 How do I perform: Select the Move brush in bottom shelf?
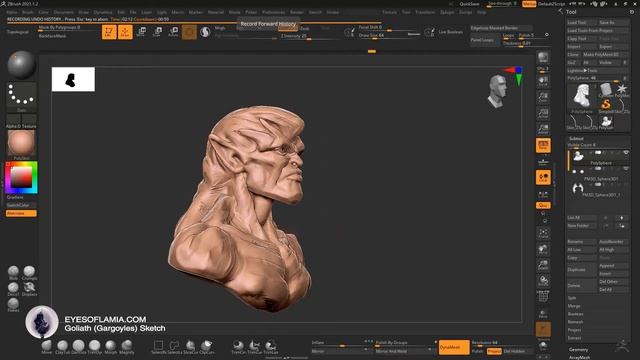pyautogui.click(x=47, y=347)
